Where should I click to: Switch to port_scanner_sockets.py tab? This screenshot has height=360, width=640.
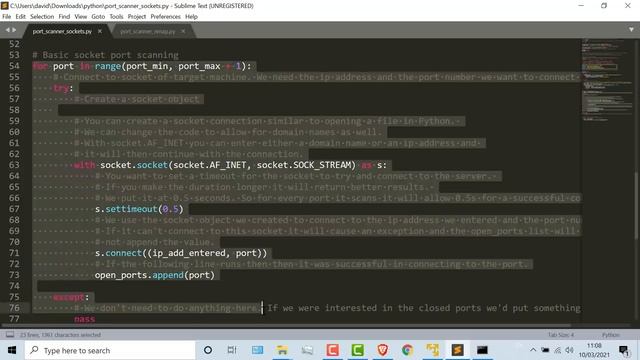pos(62,31)
